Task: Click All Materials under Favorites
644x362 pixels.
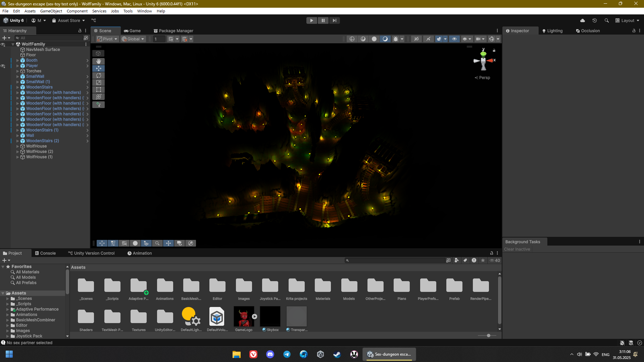Action: [28, 272]
